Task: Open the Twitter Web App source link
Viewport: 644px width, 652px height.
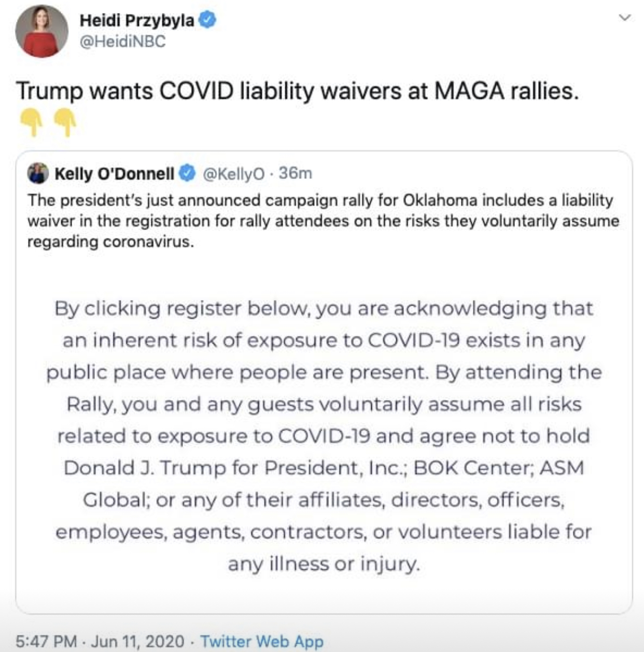Action: (x=262, y=641)
